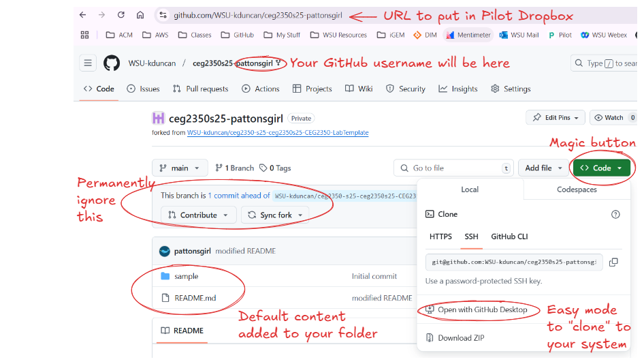644x364 pixels.
Task: Open the WSU Mail bookmark
Action: click(x=519, y=35)
